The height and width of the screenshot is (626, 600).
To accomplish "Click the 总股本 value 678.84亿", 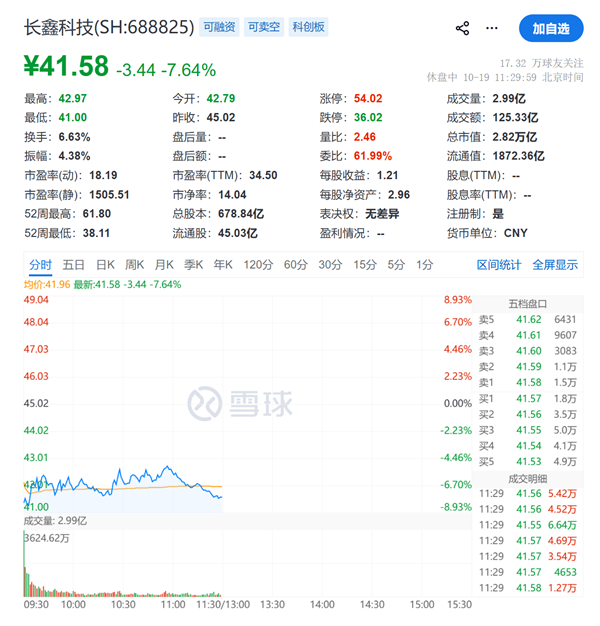I will tap(241, 214).
